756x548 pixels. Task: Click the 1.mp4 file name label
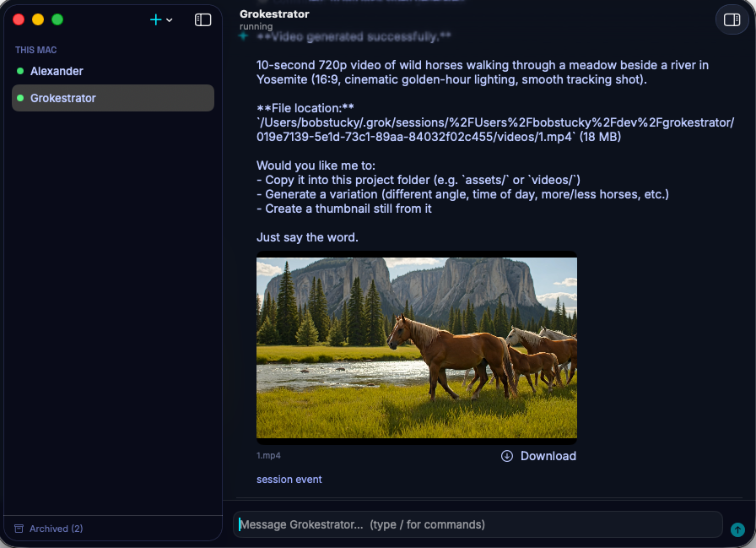(x=268, y=455)
